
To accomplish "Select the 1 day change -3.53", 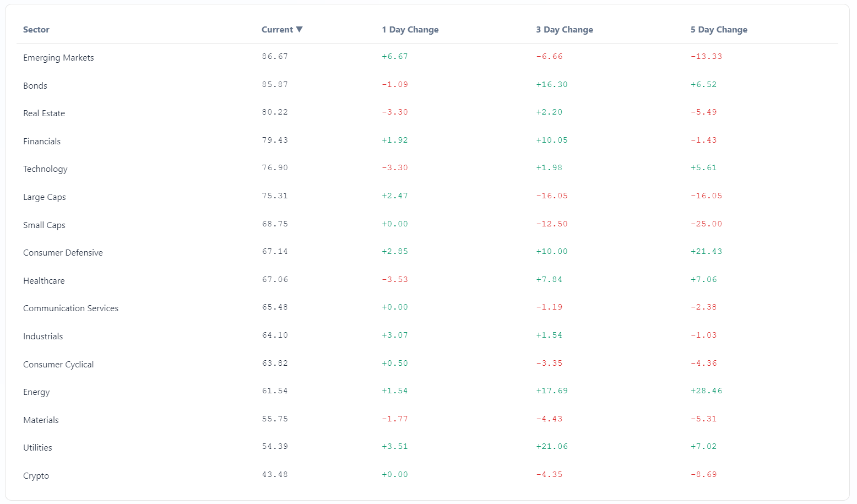I will (x=395, y=279).
